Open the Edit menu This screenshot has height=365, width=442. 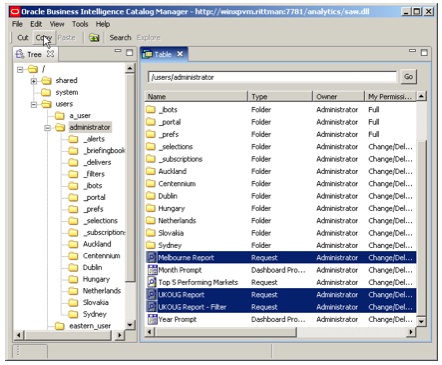pyautogui.click(x=36, y=24)
